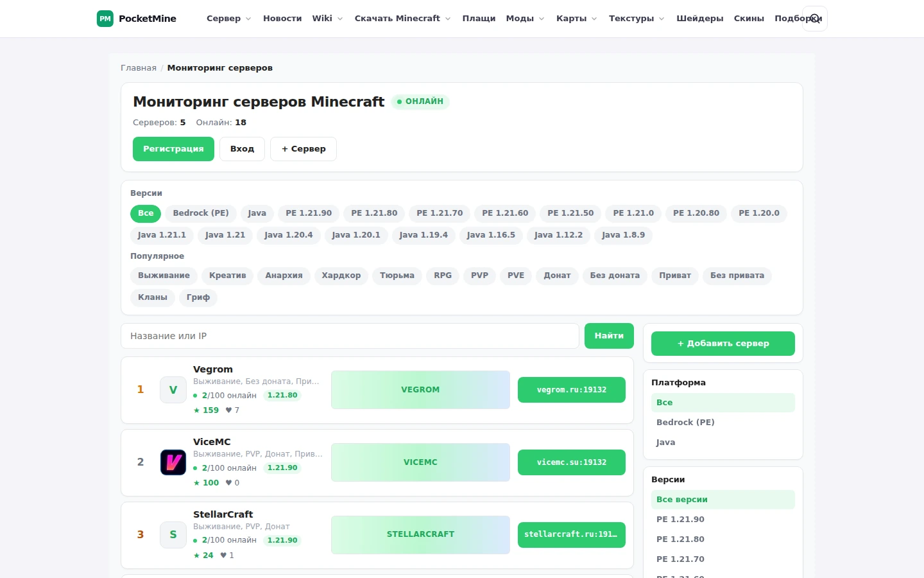Select Все версии in the sidebar Версии list

tap(723, 500)
